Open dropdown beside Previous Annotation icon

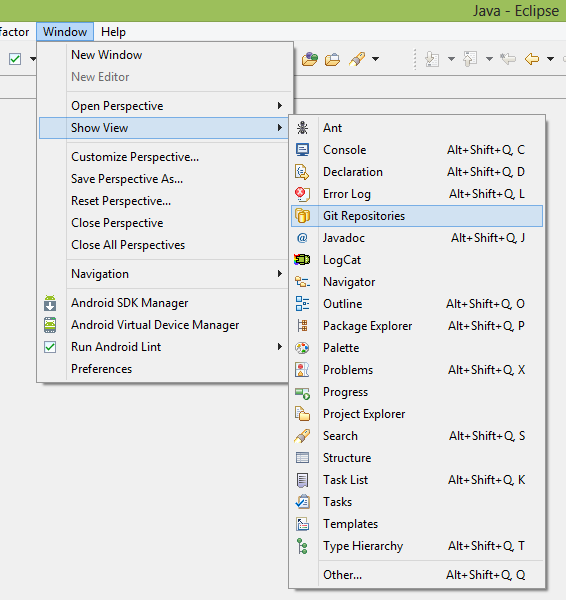click(x=489, y=59)
